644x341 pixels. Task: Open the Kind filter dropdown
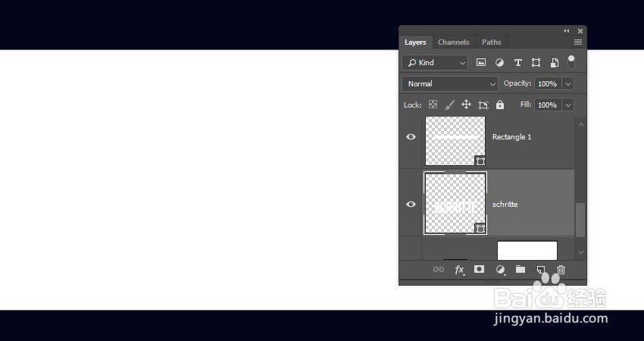tap(435, 62)
